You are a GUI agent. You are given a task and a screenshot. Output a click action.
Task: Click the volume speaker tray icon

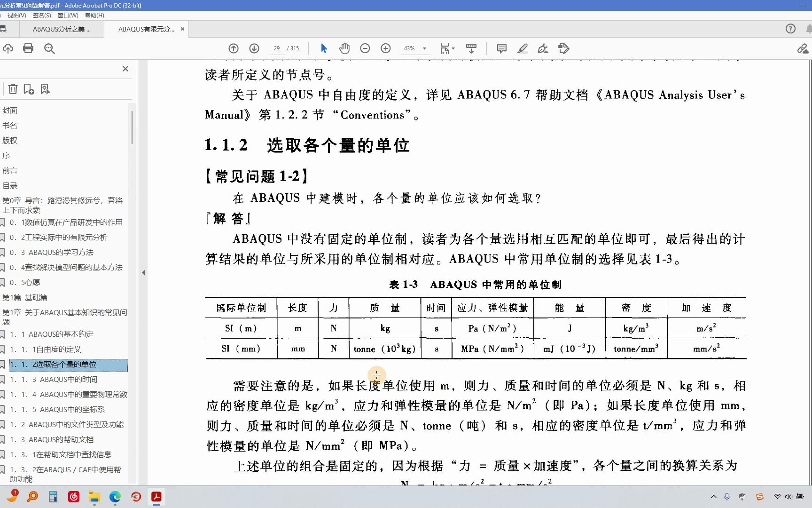tap(788, 497)
